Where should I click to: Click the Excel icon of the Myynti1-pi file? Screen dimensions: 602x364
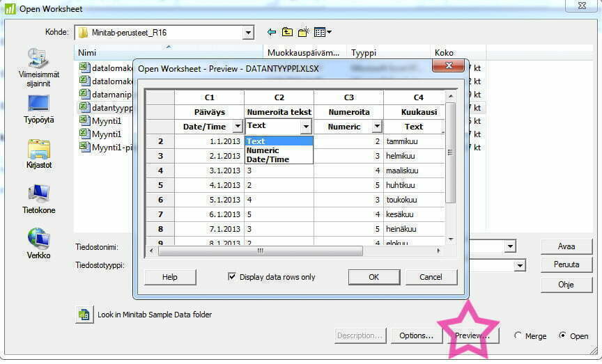[x=84, y=147]
